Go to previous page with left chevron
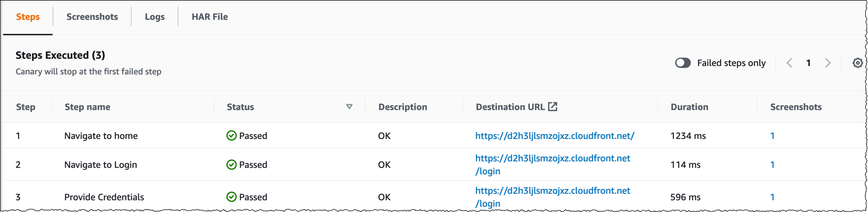The width and height of the screenshot is (868, 212). (x=789, y=63)
